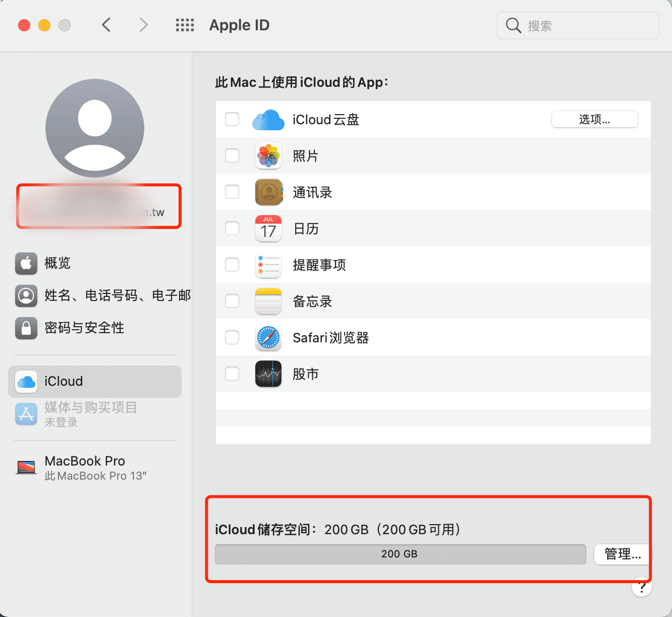Click the help question mark button
The image size is (672, 617).
pos(641,587)
